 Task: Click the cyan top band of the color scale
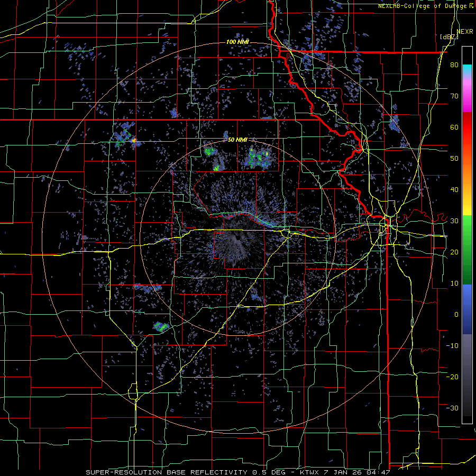tap(467, 68)
